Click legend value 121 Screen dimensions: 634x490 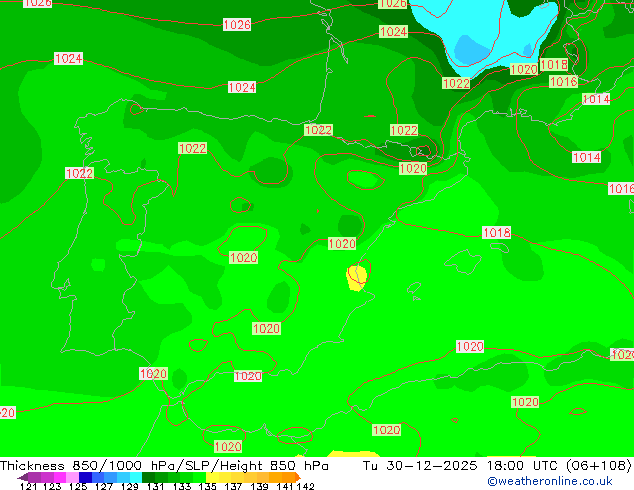click(x=28, y=486)
